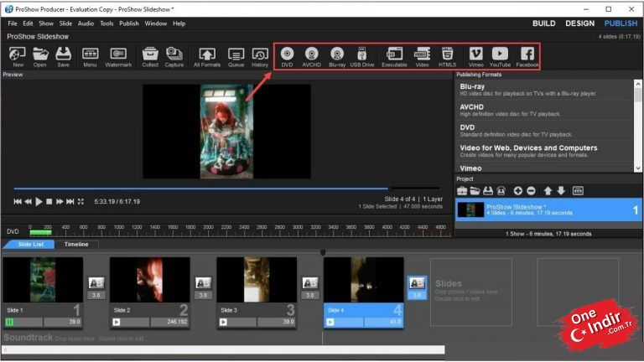The width and height of the screenshot is (644, 362).
Task: Open the Publish menu
Action: [129, 23]
